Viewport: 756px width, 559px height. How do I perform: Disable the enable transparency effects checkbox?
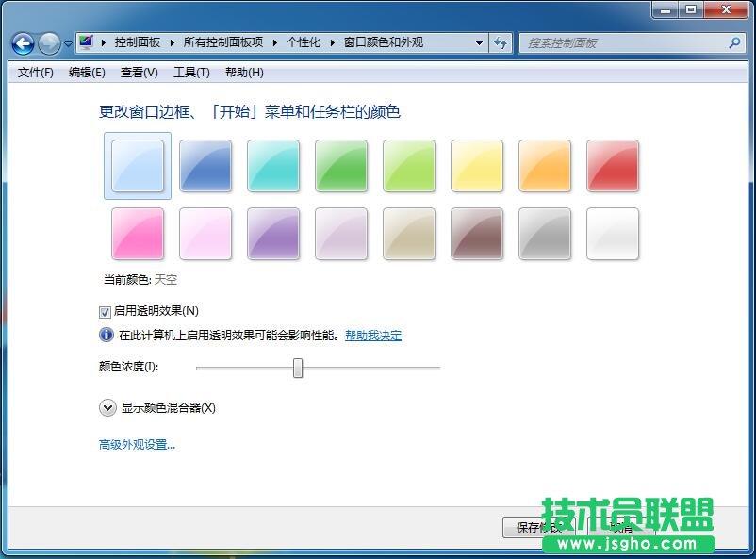coord(105,312)
